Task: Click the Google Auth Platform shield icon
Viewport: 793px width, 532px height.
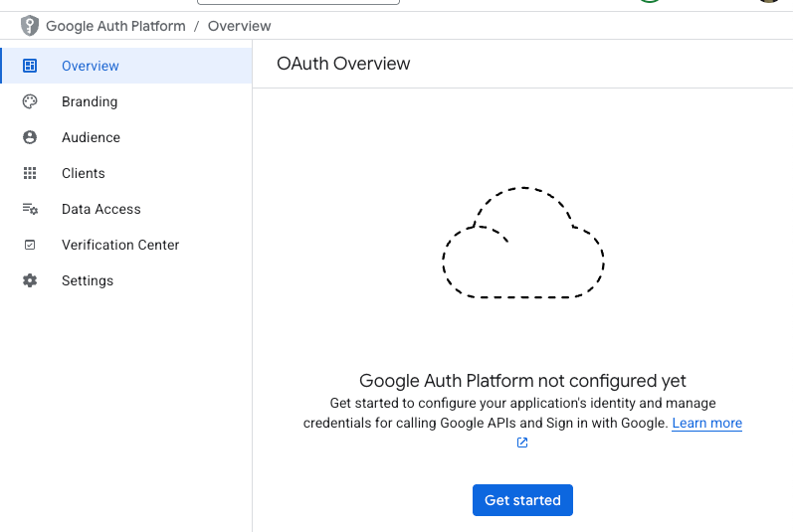Action: [x=30, y=26]
